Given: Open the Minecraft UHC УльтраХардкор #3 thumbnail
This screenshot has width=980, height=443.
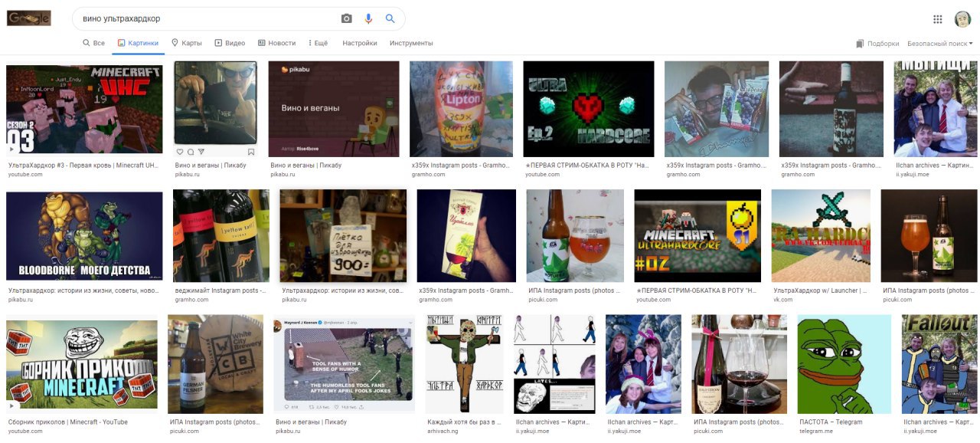Looking at the screenshot, I should (x=84, y=108).
